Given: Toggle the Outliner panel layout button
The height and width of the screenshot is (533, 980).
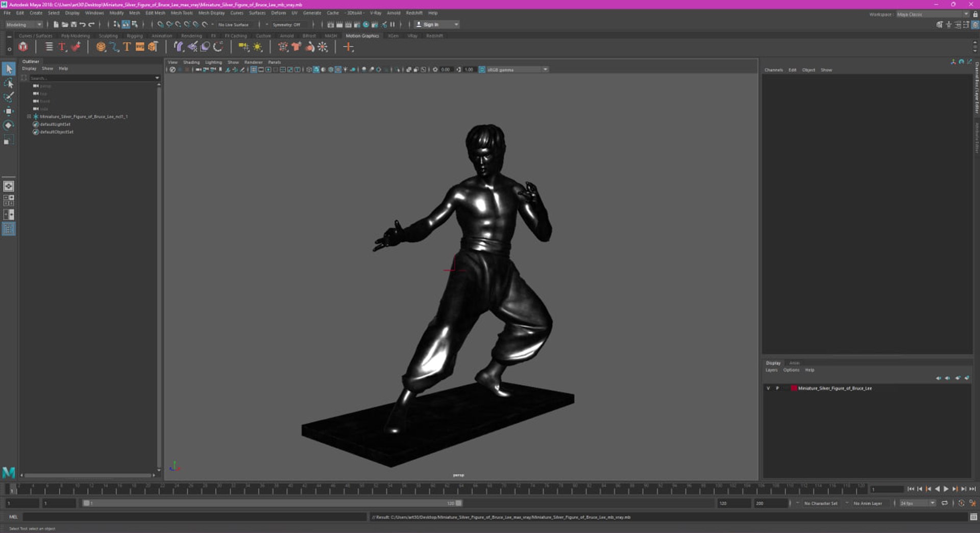Looking at the screenshot, I should 9,229.
